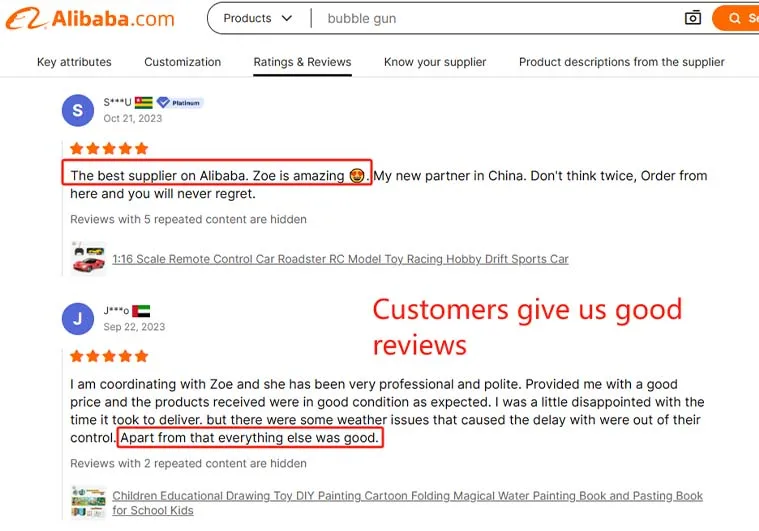The width and height of the screenshot is (759, 531).
Task: Open Children Educational Drawing Toy link
Action: click(x=408, y=503)
